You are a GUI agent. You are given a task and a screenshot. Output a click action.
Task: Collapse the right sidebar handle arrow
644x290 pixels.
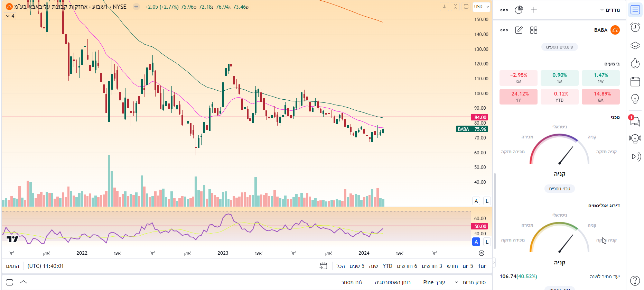(x=494, y=263)
